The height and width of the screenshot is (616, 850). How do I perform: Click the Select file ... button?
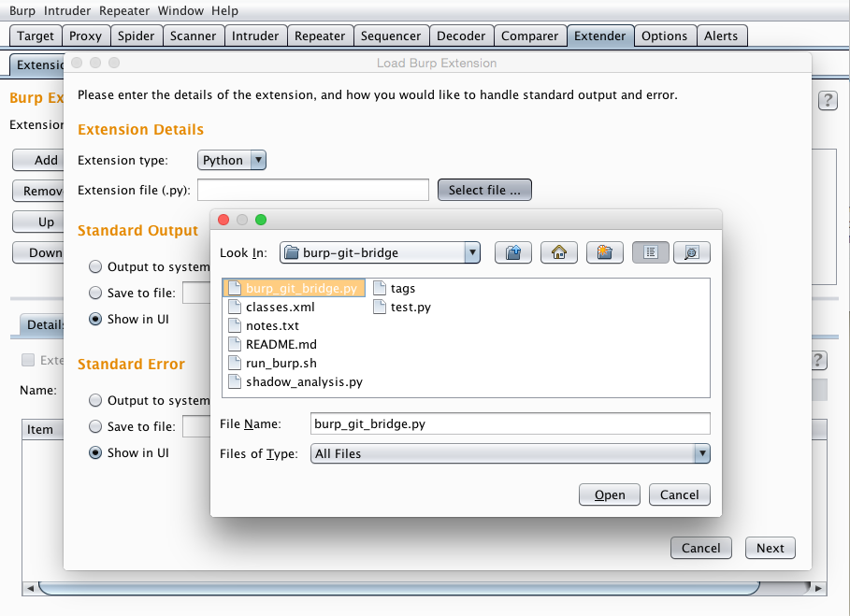pyautogui.click(x=484, y=190)
